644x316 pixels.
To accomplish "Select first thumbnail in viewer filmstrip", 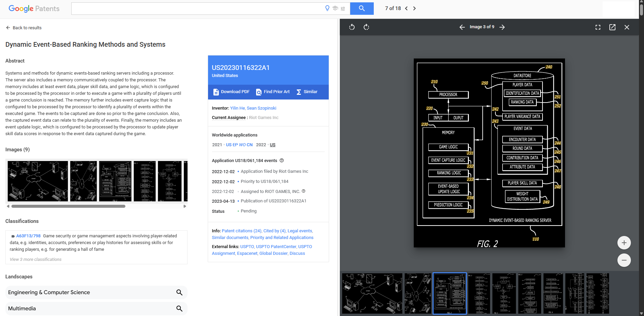I will [x=372, y=293].
